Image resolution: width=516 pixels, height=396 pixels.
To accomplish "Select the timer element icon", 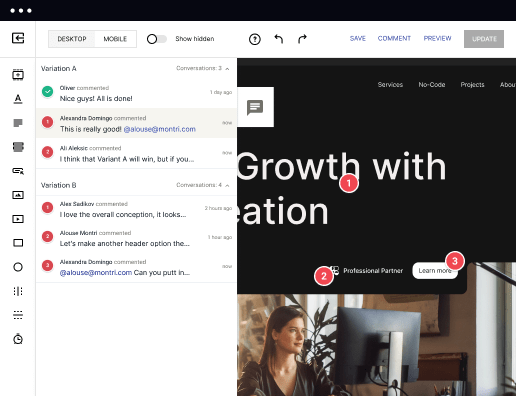I will [18, 339].
